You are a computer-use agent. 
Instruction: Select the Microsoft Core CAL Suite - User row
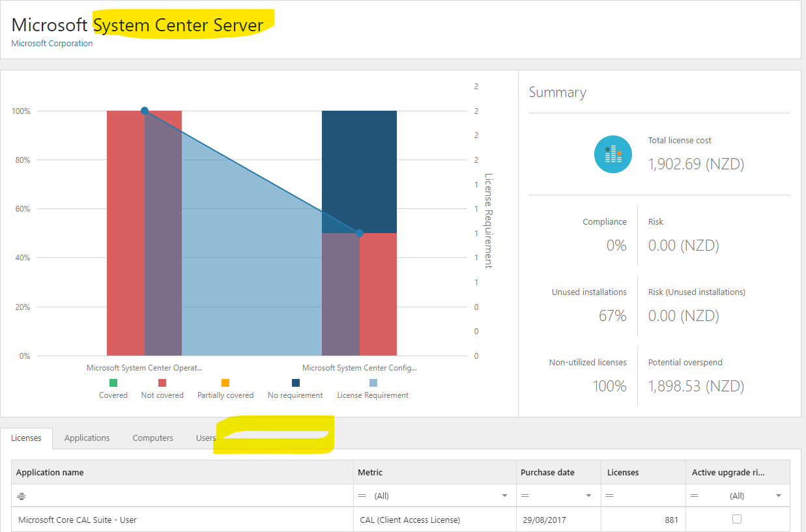click(401, 520)
